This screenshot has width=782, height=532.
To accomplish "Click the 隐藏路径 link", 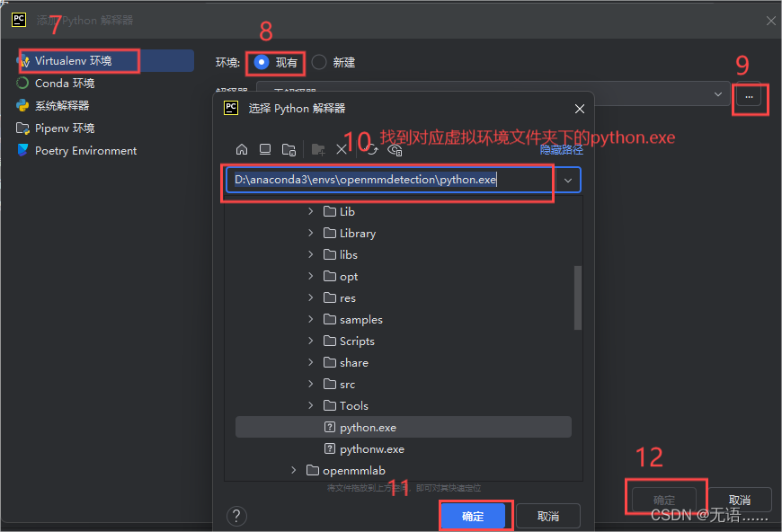I will [561, 149].
